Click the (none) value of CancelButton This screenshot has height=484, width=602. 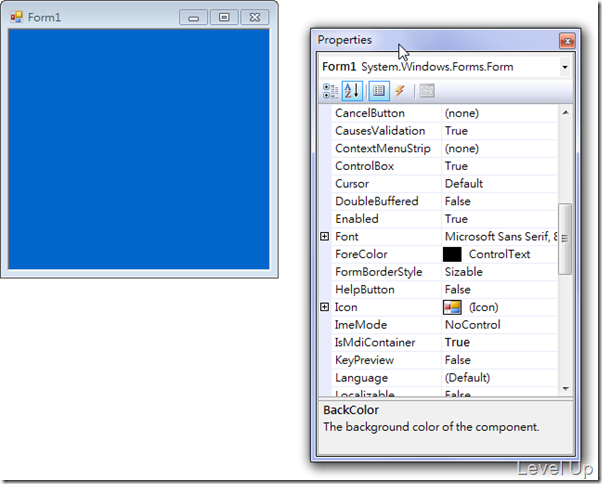462,113
